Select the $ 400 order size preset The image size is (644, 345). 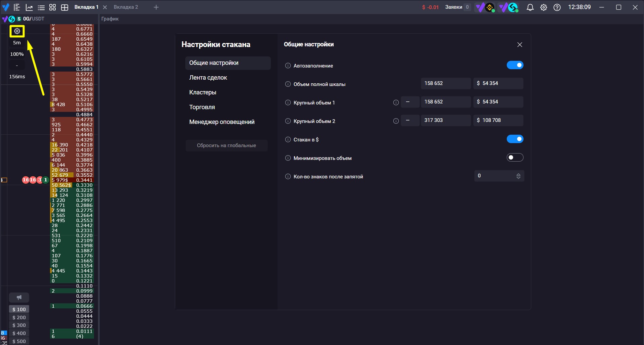19,333
